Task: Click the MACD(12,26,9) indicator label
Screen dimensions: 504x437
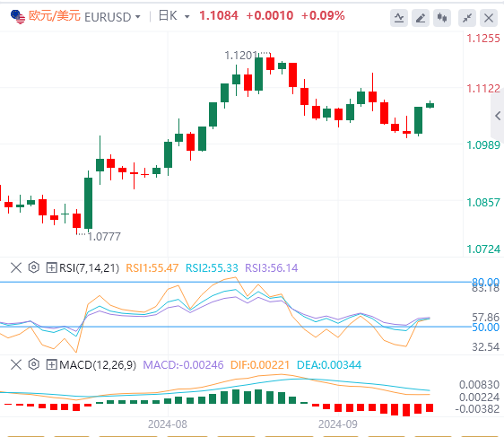Action: [x=98, y=365]
